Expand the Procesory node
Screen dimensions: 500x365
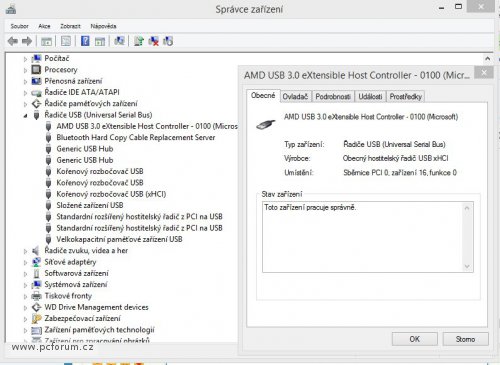pyautogui.click(x=25, y=70)
